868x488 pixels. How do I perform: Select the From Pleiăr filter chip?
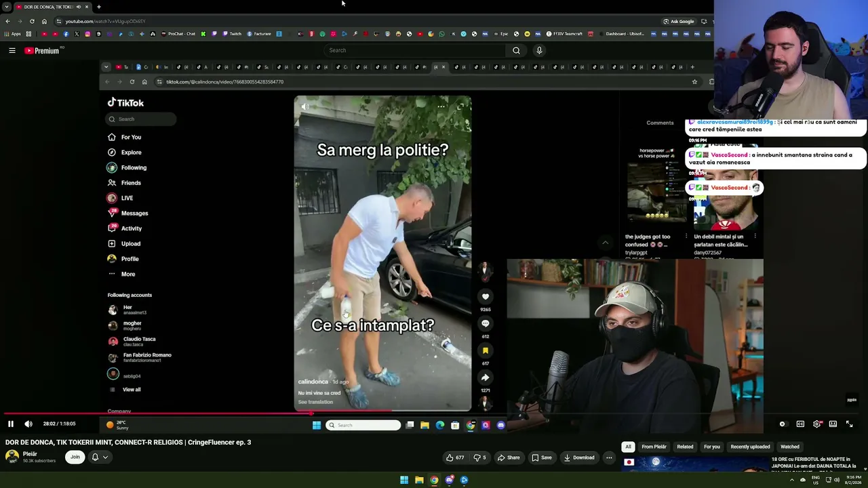(654, 447)
